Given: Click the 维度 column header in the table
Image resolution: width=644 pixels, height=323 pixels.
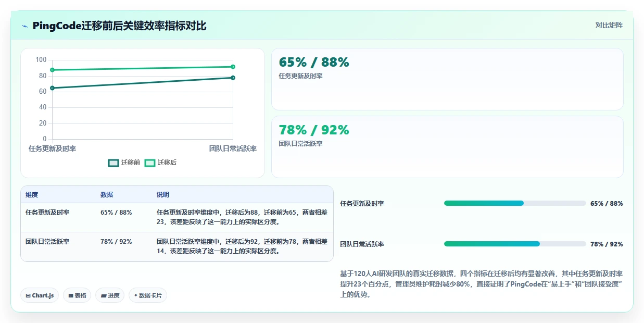Looking at the screenshot, I should [32, 195].
